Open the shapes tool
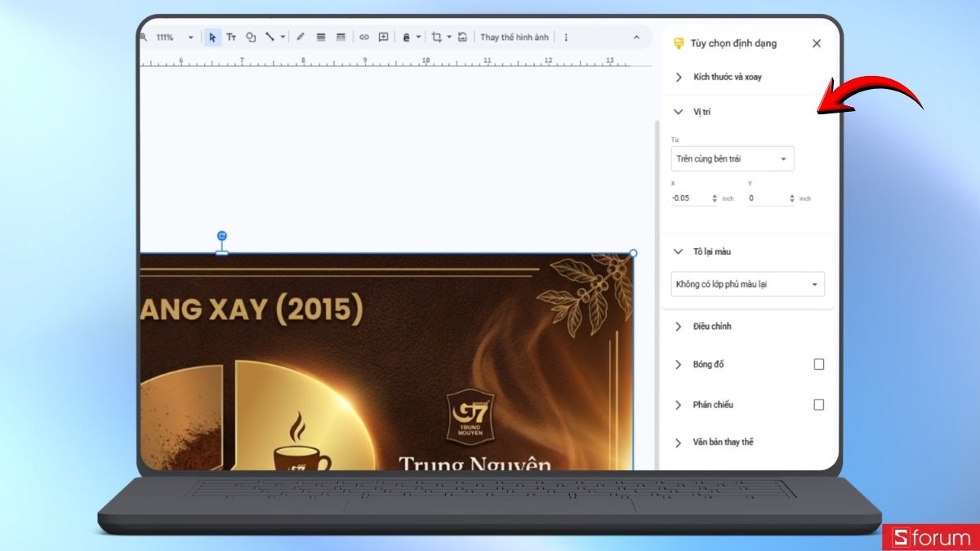The width and height of the screenshot is (980, 551). [x=251, y=37]
